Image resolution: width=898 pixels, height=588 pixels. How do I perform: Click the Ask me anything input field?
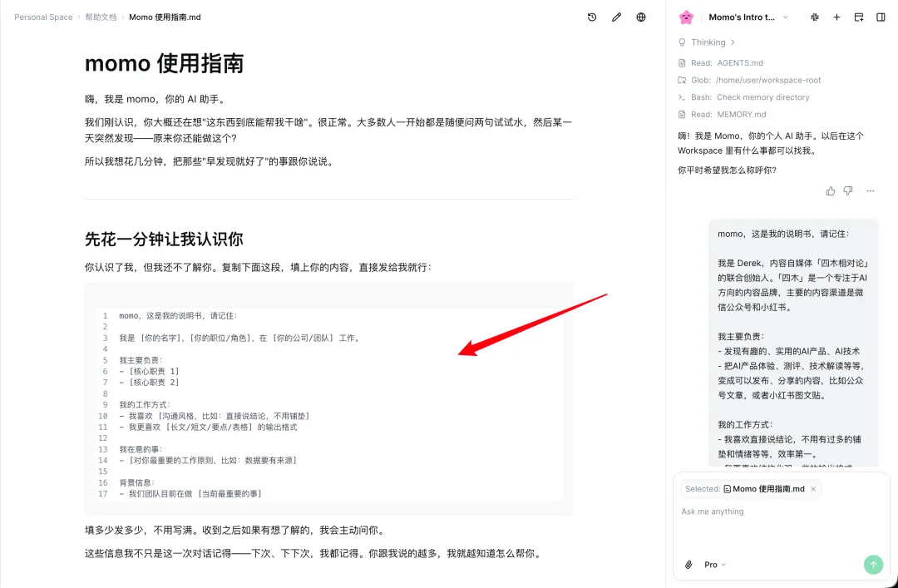772,511
